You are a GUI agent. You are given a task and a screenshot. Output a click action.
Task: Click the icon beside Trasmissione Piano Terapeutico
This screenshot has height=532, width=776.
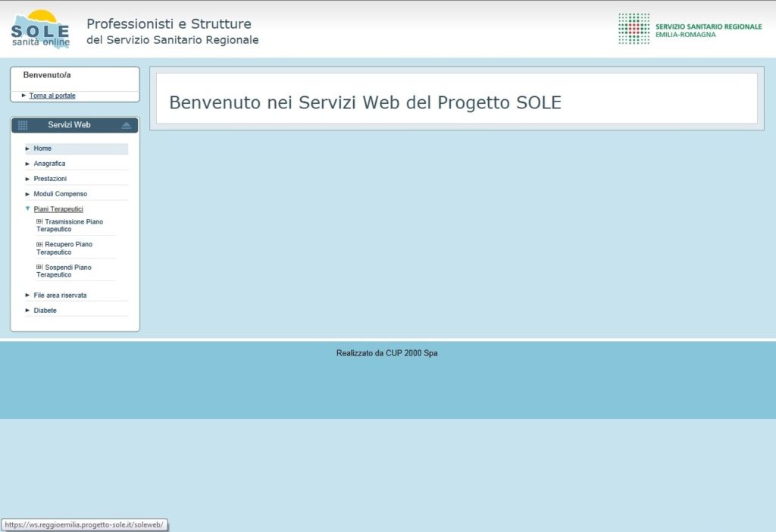tap(39, 221)
